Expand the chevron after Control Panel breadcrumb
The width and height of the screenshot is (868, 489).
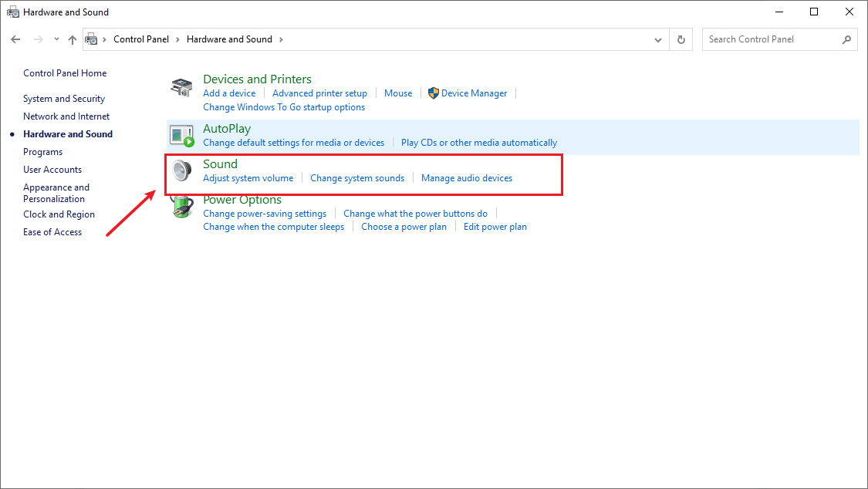[x=177, y=39]
